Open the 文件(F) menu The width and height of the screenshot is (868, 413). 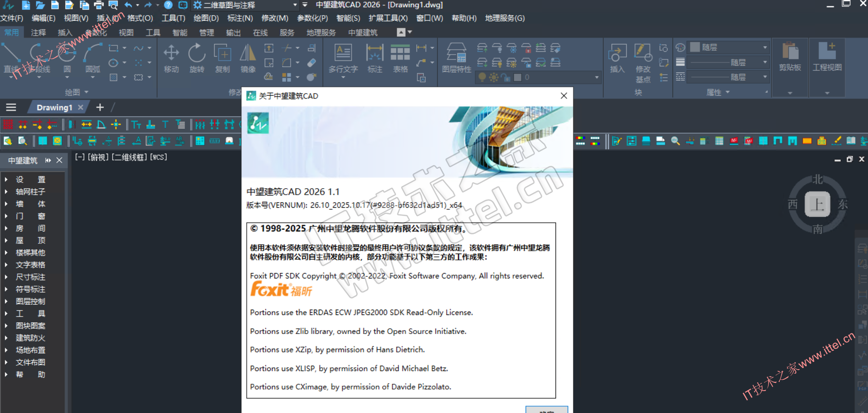click(x=12, y=18)
